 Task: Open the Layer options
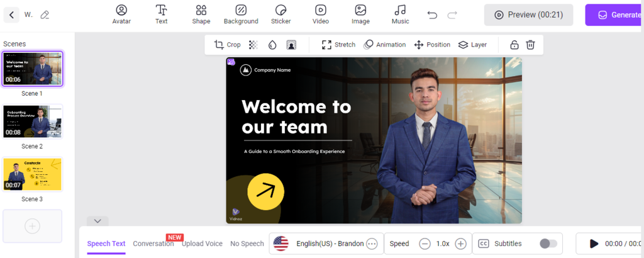pos(472,45)
